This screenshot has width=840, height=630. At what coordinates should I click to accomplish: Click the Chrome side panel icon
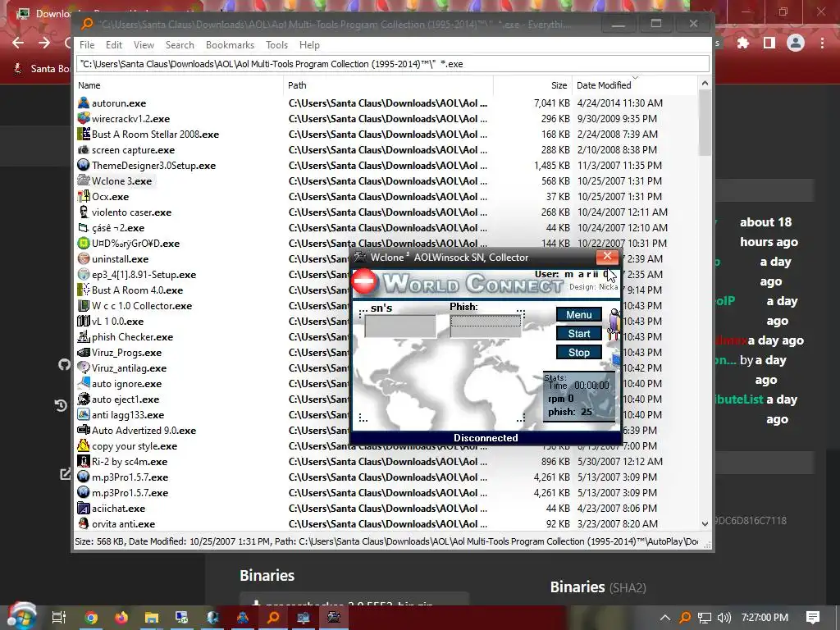click(769, 43)
